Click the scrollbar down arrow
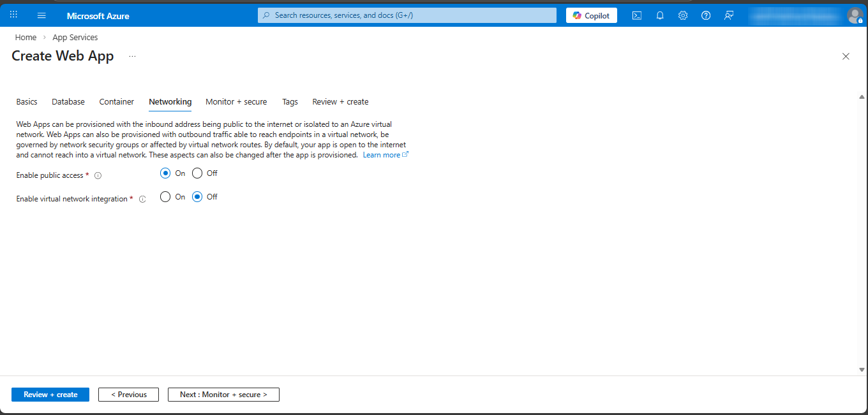This screenshot has width=868, height=415. click(x=862, y=370)
